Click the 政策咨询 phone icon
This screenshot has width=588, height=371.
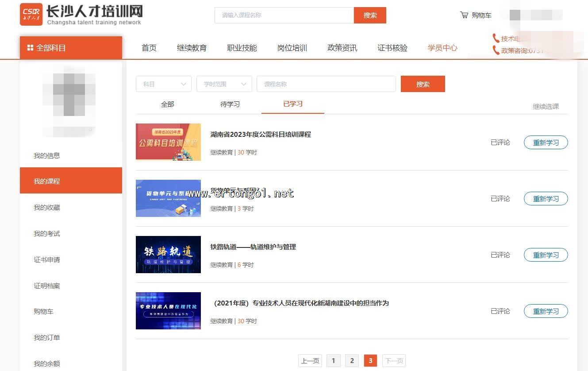click(x=496, y=50)
